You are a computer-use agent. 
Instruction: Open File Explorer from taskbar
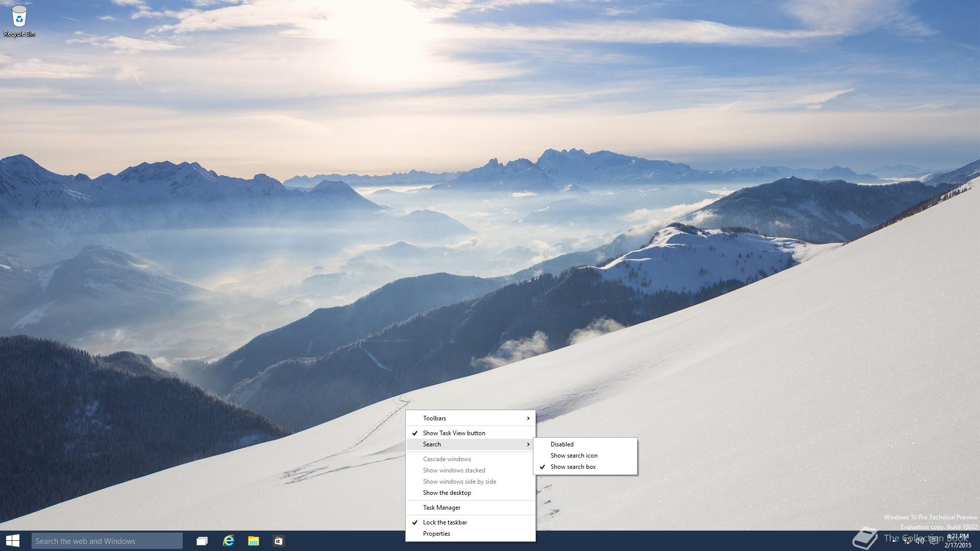click(253, 541)
